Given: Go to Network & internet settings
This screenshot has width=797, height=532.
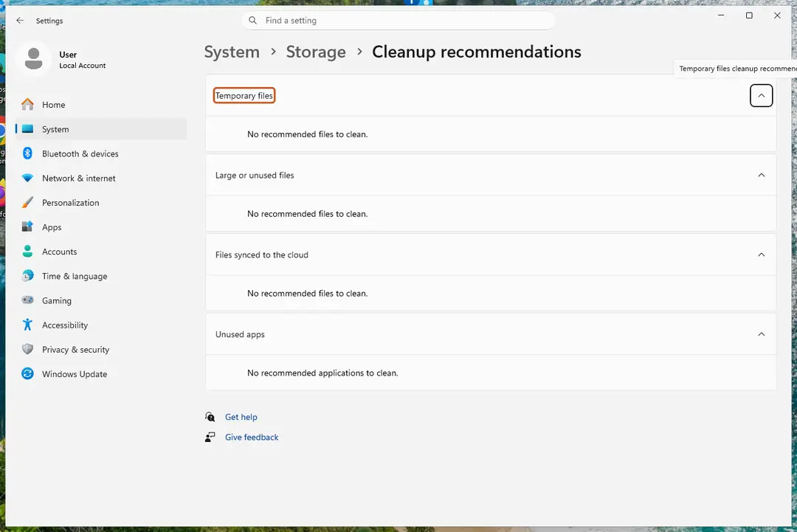Looking at the screenshot, I should click(x=101, y=179).
